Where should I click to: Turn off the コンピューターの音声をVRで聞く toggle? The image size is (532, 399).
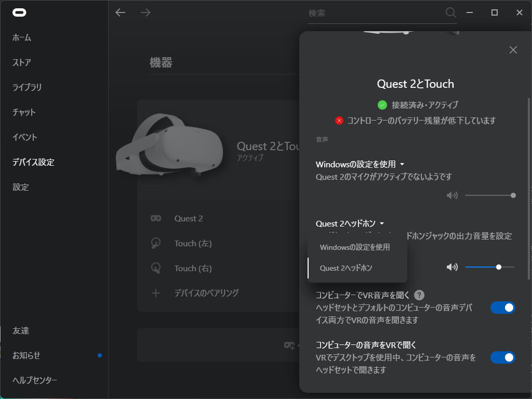502,357
